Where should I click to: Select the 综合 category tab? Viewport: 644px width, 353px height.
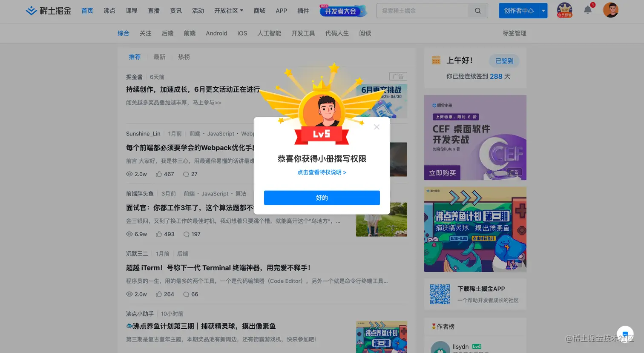tap(124, 33)
